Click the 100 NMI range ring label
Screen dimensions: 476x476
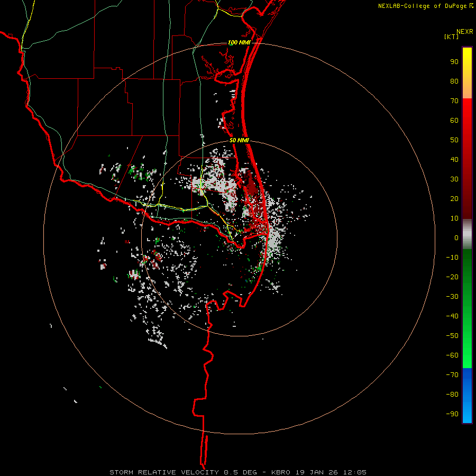tap(239, 42)
